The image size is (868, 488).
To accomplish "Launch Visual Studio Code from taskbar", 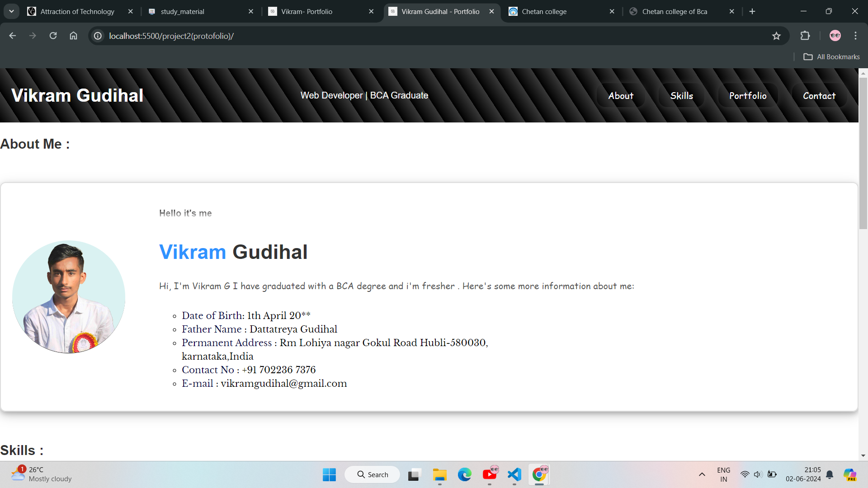I will point(514,474).
